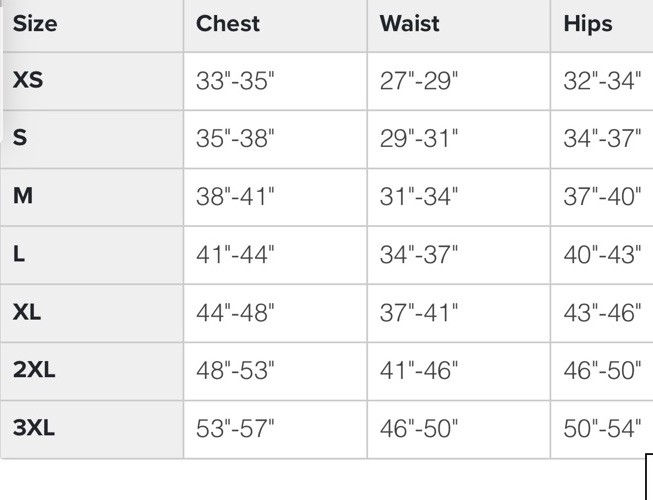
Task: Click the 3XL hips measurement 50"-54"
Action: [602, 430]
